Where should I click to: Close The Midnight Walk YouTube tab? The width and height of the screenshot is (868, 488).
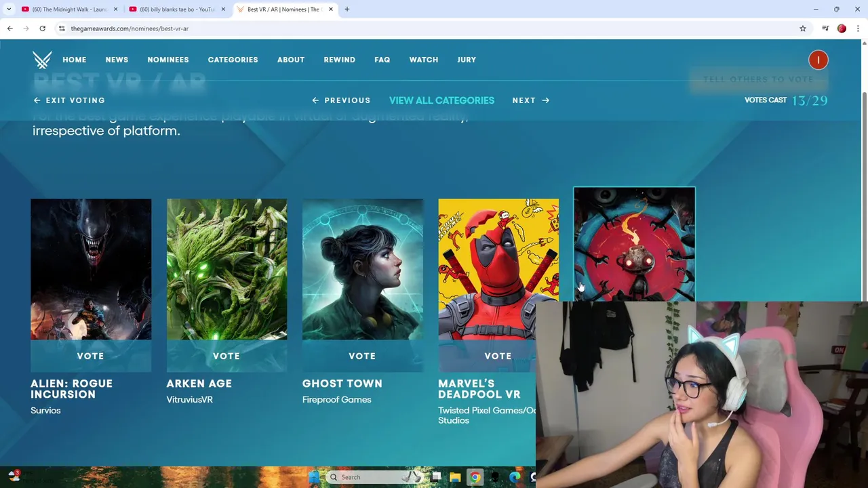tap(115, 9)
